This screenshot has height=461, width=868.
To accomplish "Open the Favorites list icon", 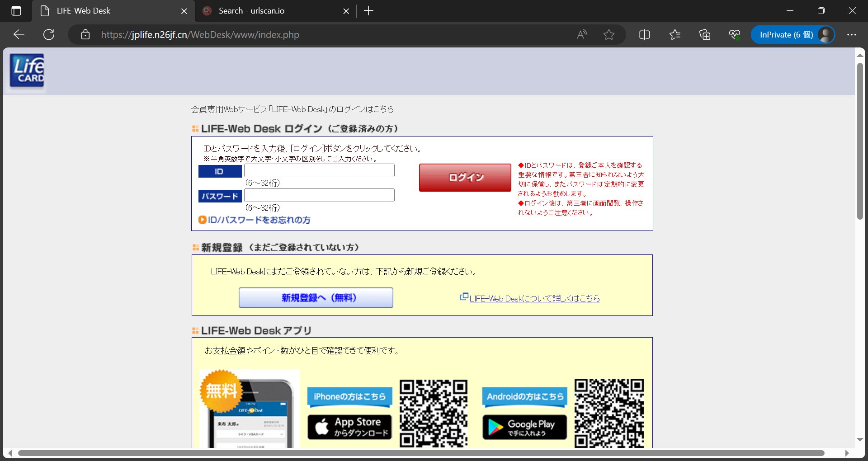I will [675, 34].
